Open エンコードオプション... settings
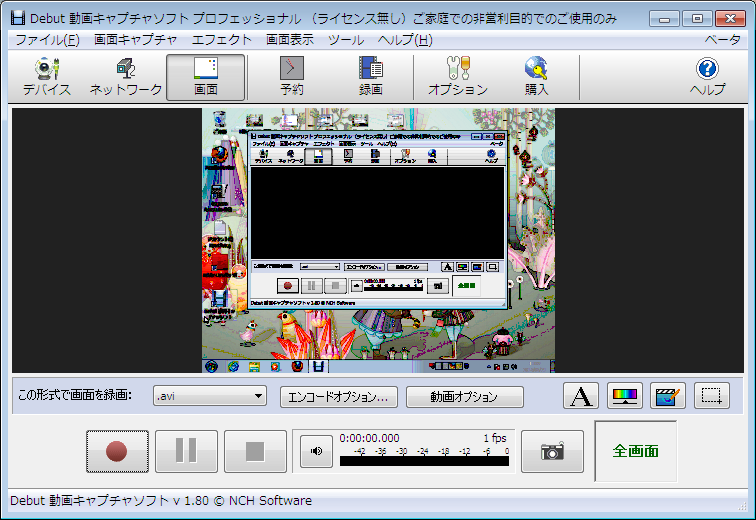The image size is (756, 520). point(338,397)
